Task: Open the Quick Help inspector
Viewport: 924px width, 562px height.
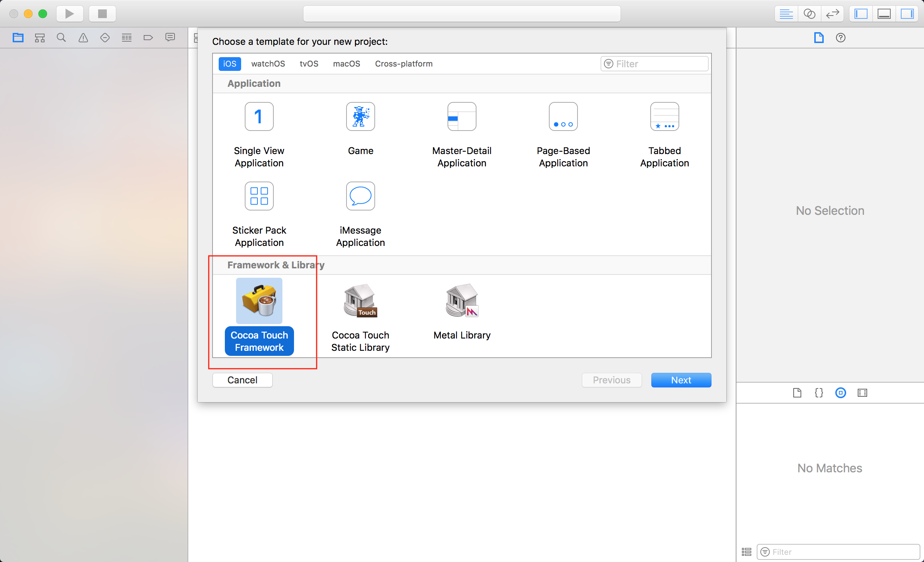Action: 840,38
